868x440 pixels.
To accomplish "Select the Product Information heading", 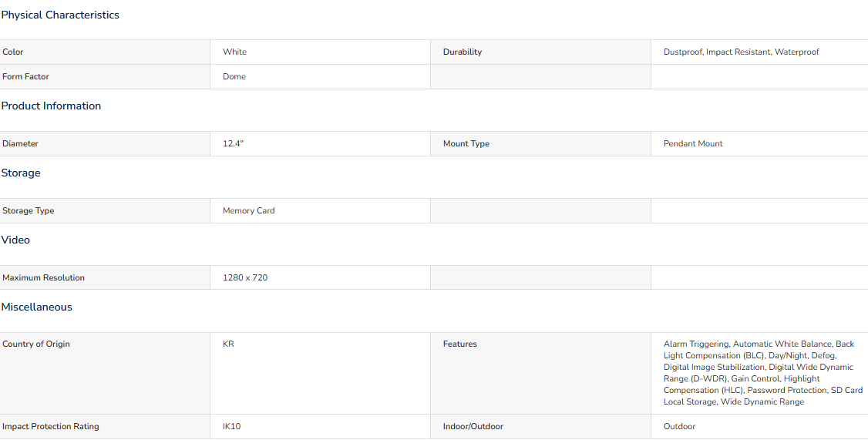I will point(51,106).
